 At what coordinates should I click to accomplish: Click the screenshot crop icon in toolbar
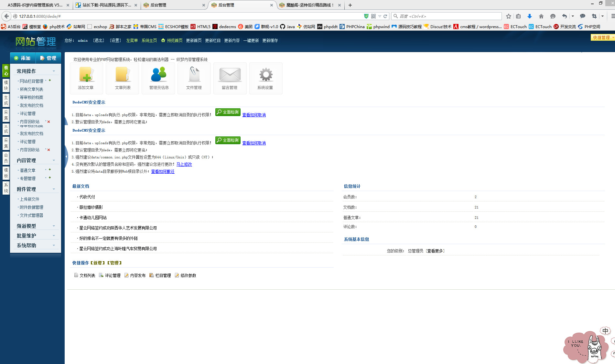tap(594, 16)
